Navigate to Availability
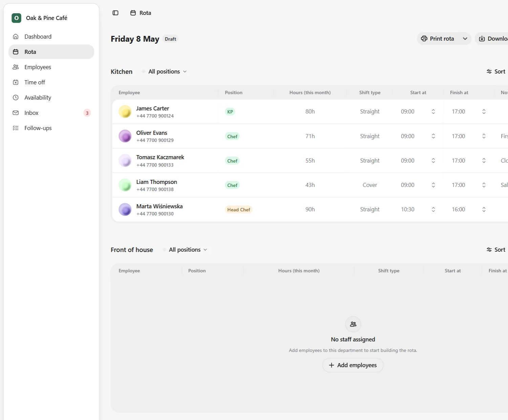The height and width of the screenshot is (420, 508). [51, 98]
